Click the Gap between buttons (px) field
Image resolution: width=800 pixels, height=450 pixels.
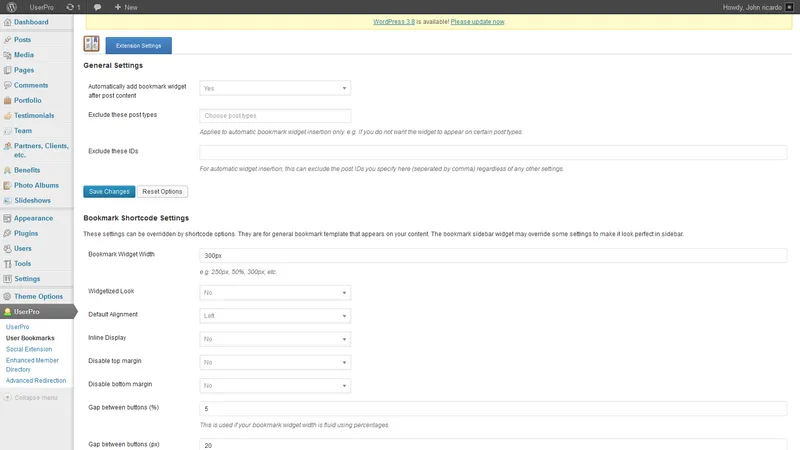coord(493,444)
